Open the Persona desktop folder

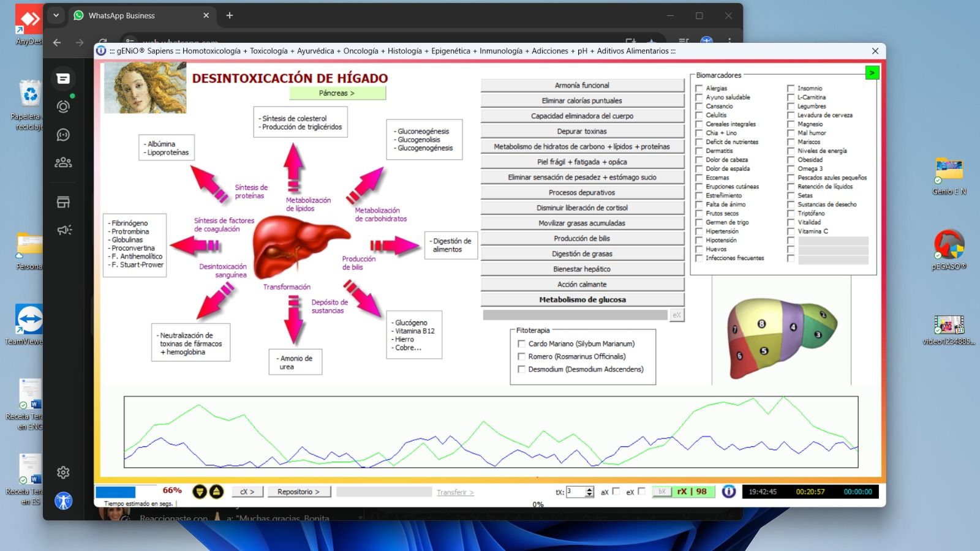29,251
